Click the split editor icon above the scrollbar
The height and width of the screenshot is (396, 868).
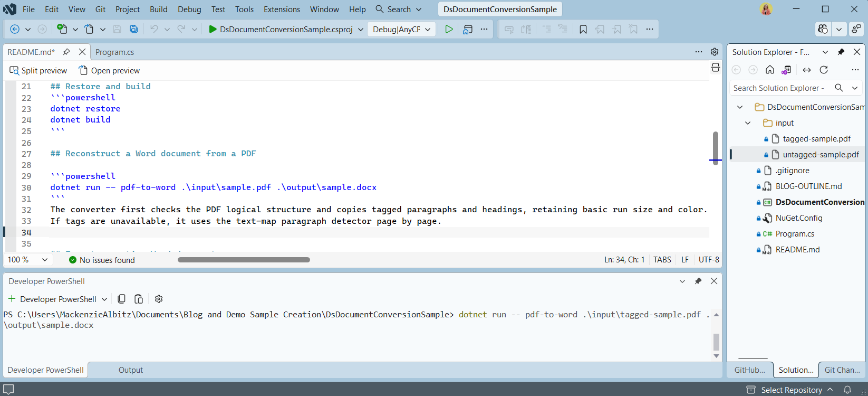click(716, 68)
